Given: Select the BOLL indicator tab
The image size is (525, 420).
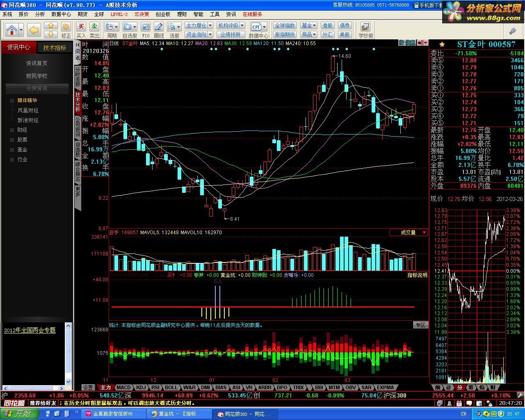Looking at the screenshot, I should pos(171,387).
